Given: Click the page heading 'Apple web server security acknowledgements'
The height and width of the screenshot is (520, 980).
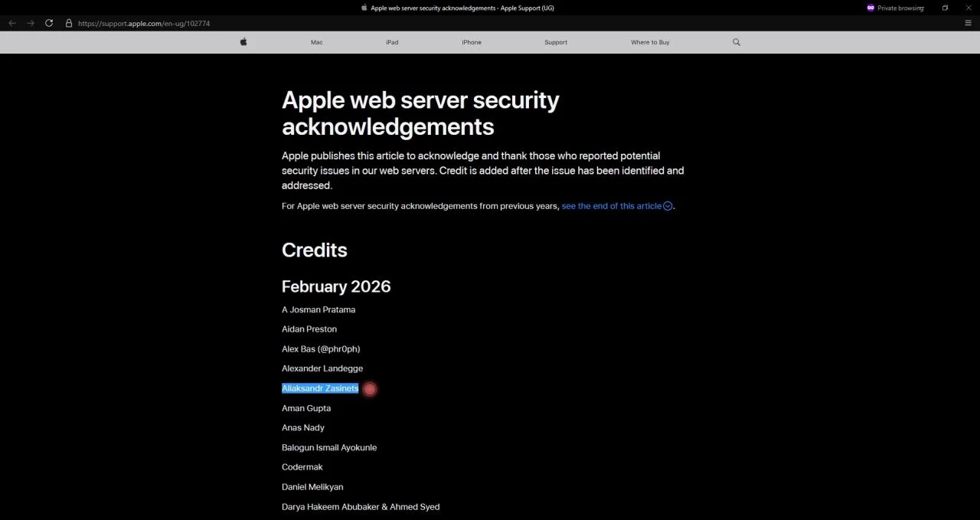Looking at the screenshot, I should [x=420, y=113].
